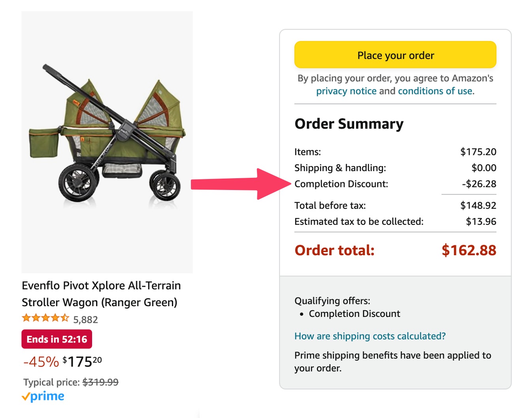
Task: Click the Order total amount $162.88
Action: point(470,250)
